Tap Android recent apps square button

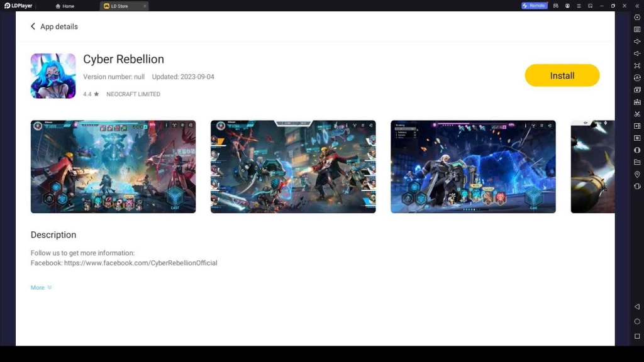(x=637, y=336)
